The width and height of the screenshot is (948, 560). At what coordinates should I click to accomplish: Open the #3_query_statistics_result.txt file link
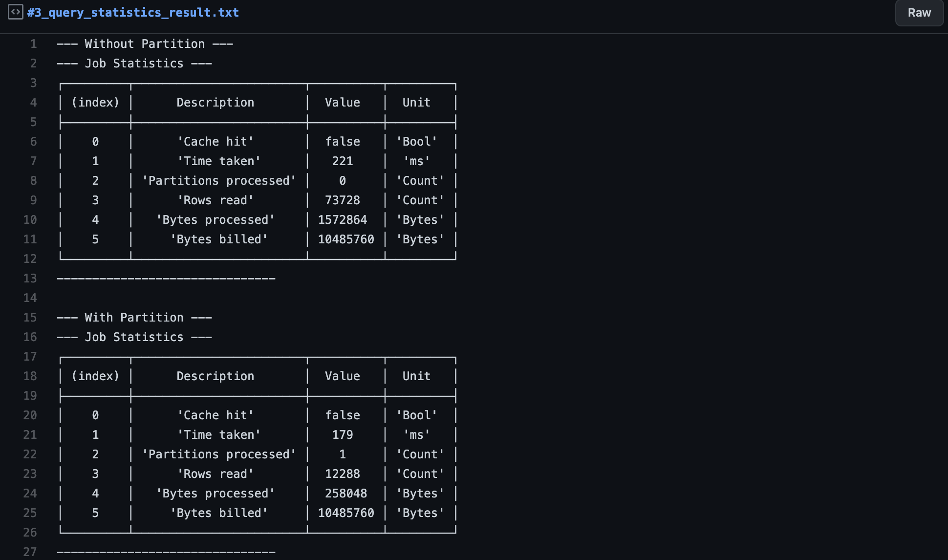[133, 12]
